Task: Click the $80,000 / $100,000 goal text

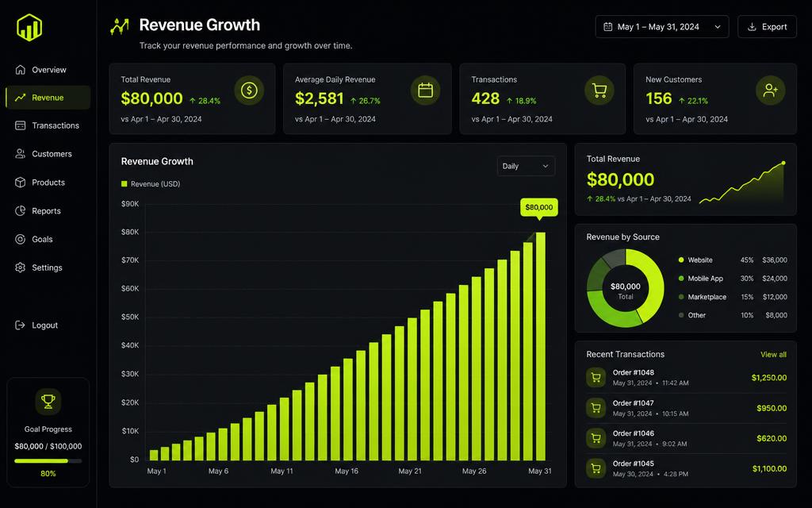Action: (48, 446)
